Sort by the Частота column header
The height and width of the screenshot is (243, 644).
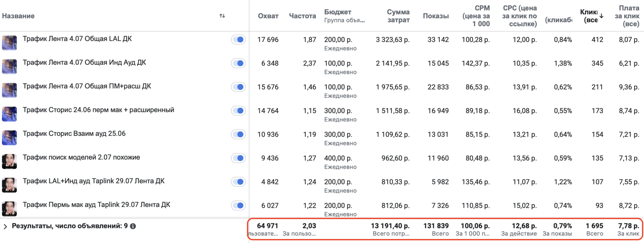pyautogui.click(x=302, y=16)
